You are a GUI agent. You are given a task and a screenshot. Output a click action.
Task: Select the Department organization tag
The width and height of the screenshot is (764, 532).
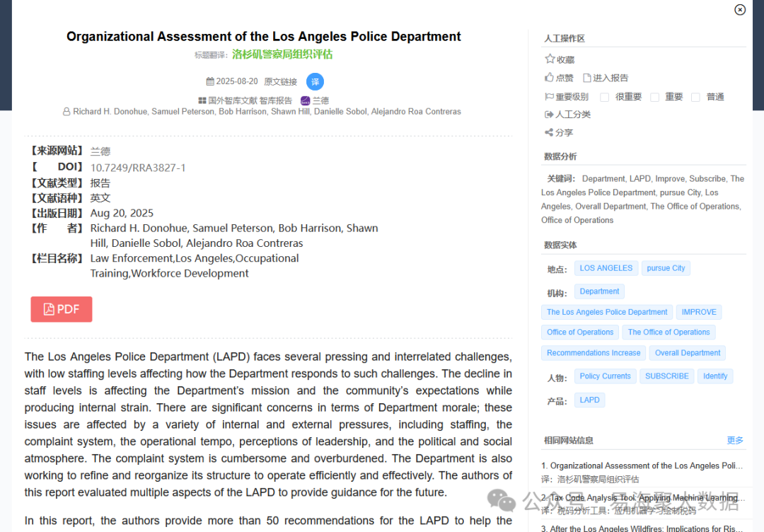pos(599,291)
